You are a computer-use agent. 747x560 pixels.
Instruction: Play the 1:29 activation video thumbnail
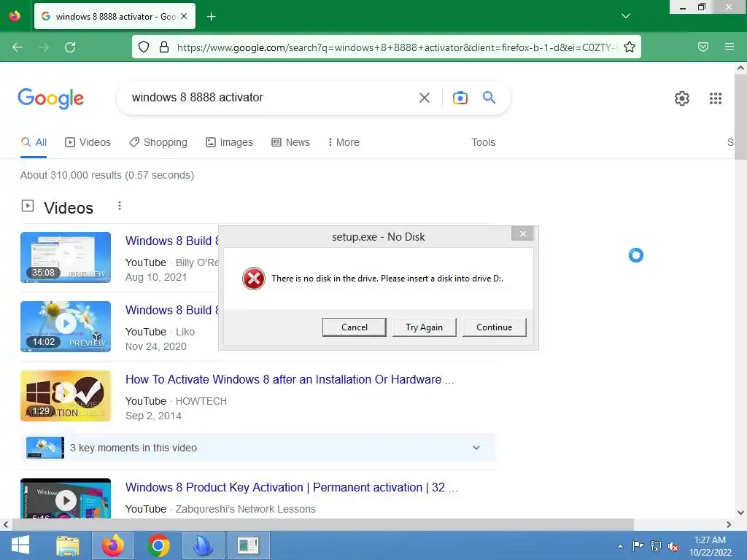(66, 396)
